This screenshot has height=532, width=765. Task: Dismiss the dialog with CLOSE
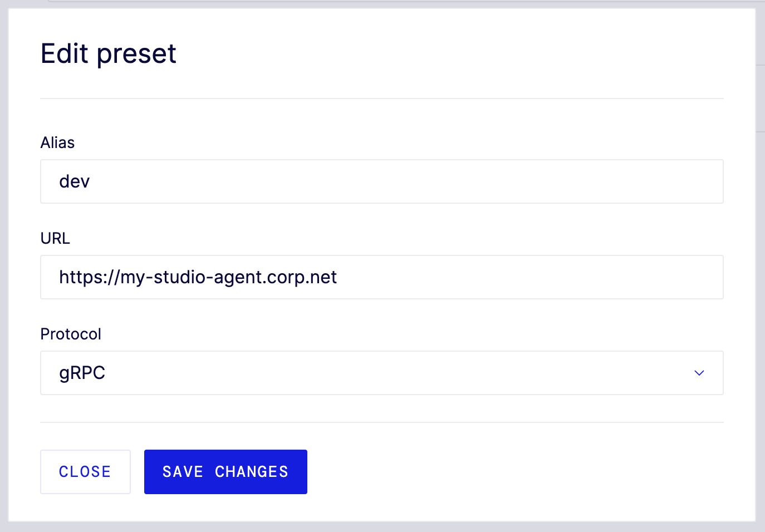point(85,471)
